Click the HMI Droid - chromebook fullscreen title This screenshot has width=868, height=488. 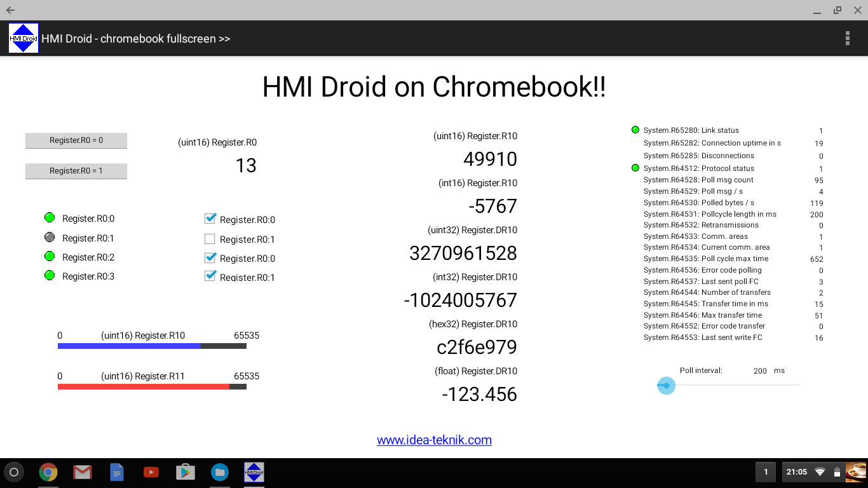(x=136, y=39)
